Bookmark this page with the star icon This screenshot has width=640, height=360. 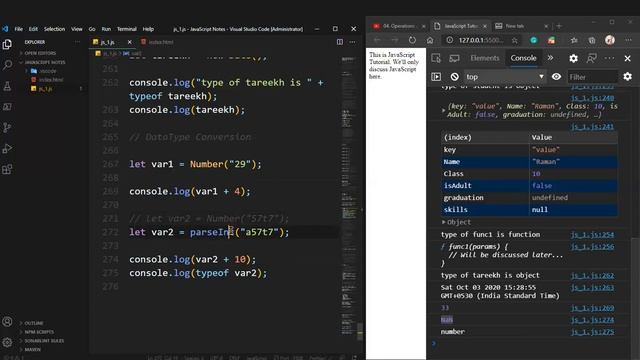coord(515,40)
